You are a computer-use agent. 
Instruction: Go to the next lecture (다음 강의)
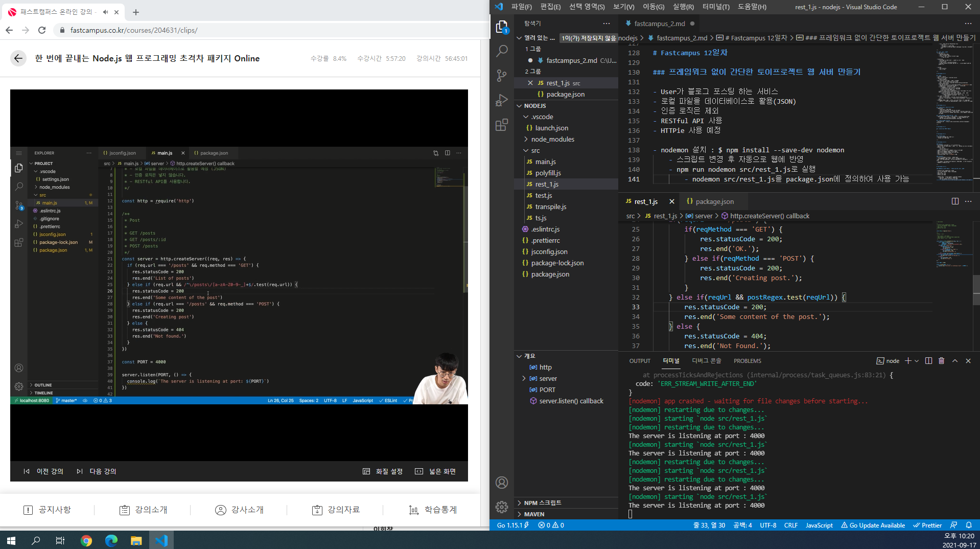[x=97, y=471]
